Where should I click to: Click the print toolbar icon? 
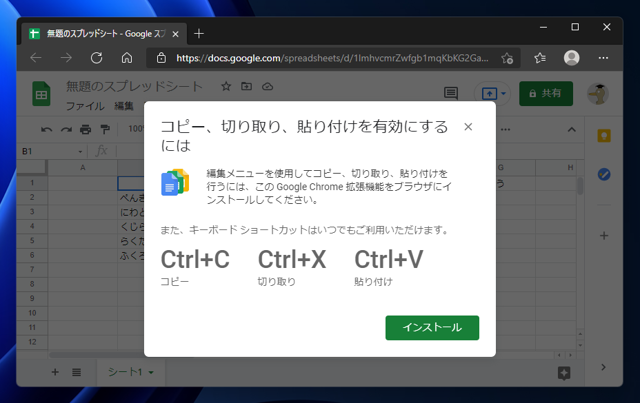tap(85, 130)
